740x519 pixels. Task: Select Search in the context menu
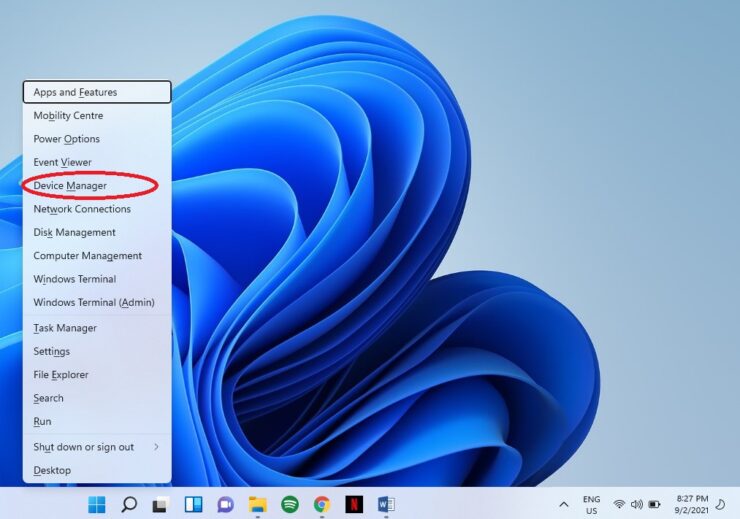(x=97, y=398)
